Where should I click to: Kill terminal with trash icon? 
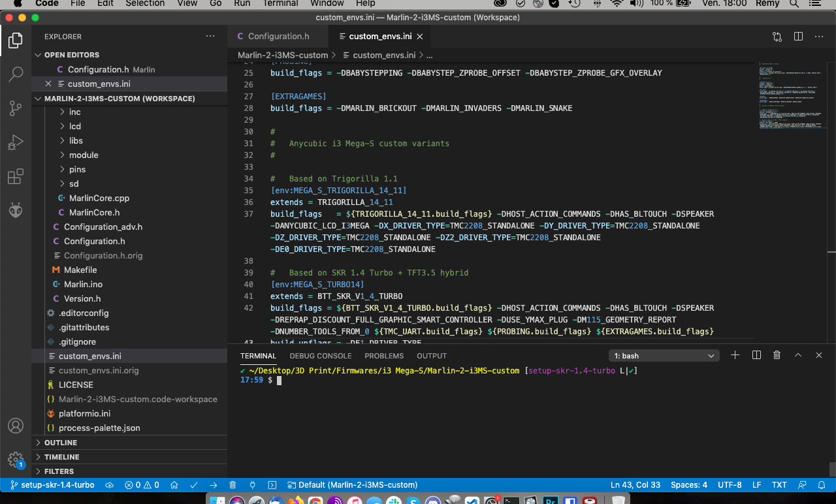[x=777, y=355]
